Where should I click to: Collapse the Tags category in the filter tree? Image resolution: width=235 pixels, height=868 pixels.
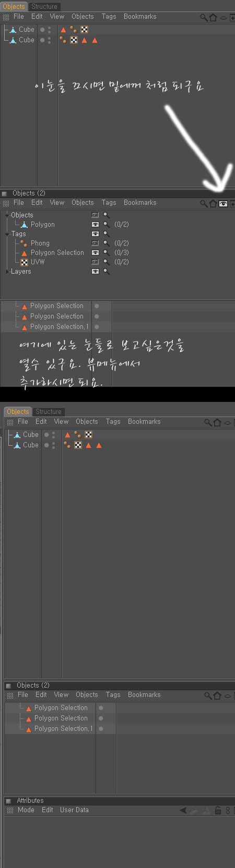coord(7,234)
